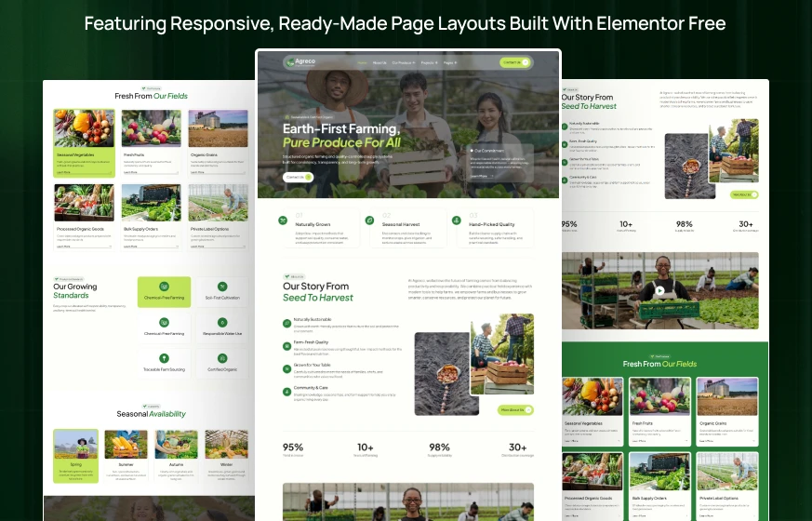812x521 pixels.
Task: Open the Organic Grains image in right page
Action: (x=727, y=396)
